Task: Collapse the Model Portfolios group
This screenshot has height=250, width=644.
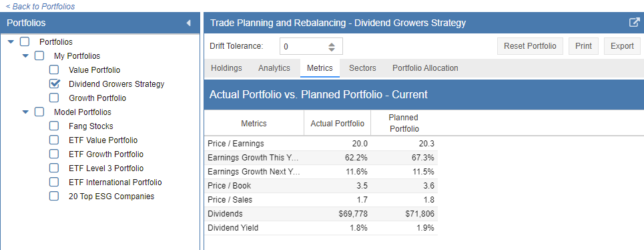Action: (25, 112)
